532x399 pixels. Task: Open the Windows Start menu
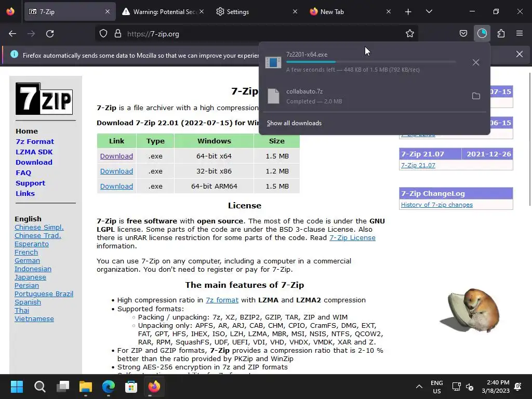pos(17,387)
